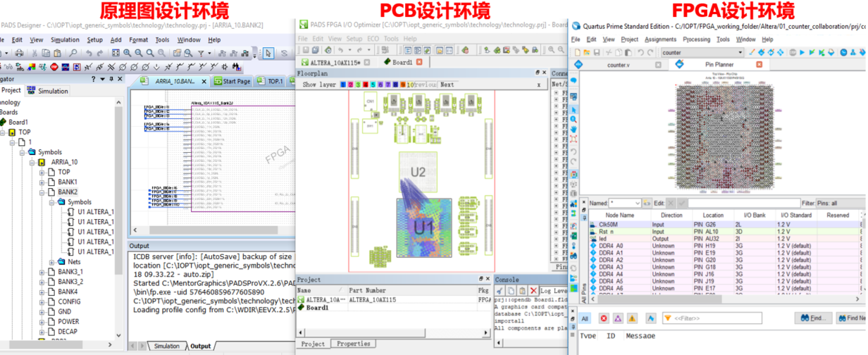Viewport: 868px width, 355px height.
Task: Click the chat bubble icon in Pin Planner sidebar
Action: click(x=573, y=80)
